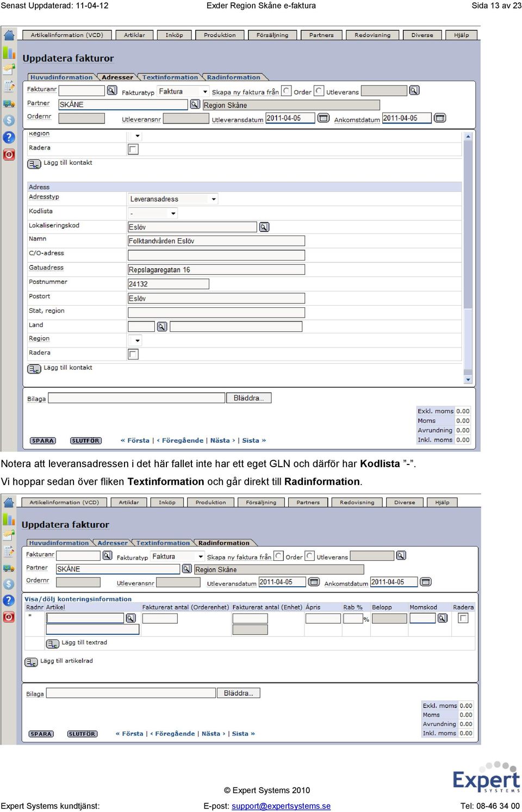Click the dollar sign icon in Adresser view

click(x=9, y=120)
